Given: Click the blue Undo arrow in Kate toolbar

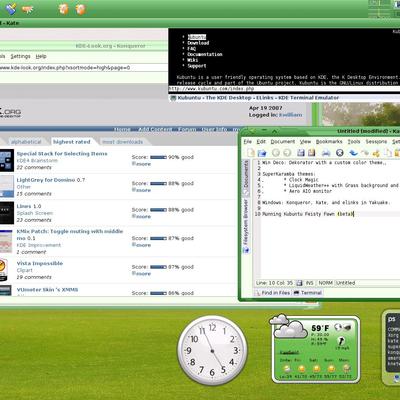Looking at the screenshot, I should [353, 153].
